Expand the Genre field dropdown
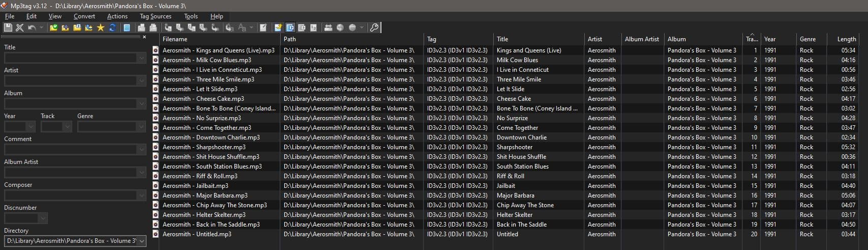Viewport: 868px width, 250px height. (x=141, y=126)
